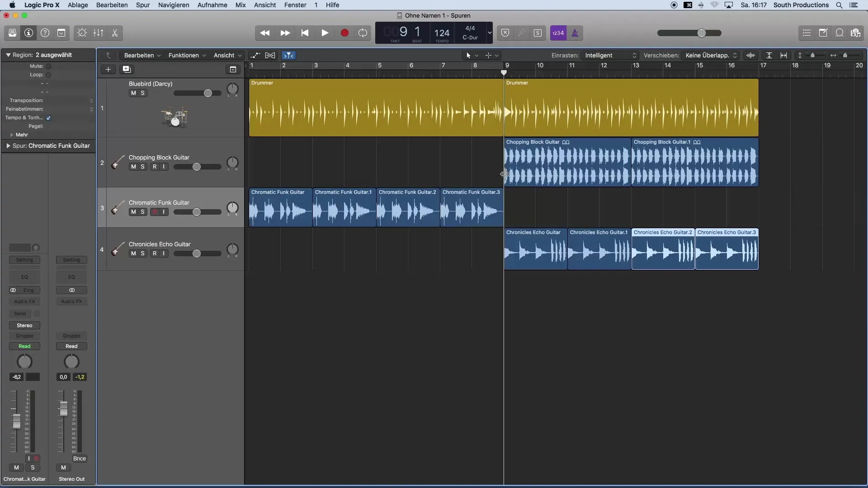Screen dimensions: 868x488
Task: Toggle the region Mute checkbox
Action: click(x=48, y=66)
